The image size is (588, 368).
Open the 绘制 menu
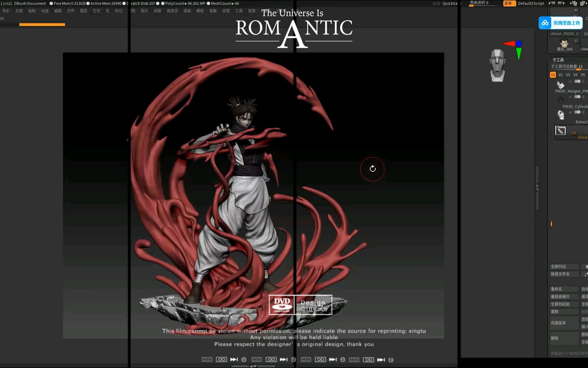tap(32, 11)
